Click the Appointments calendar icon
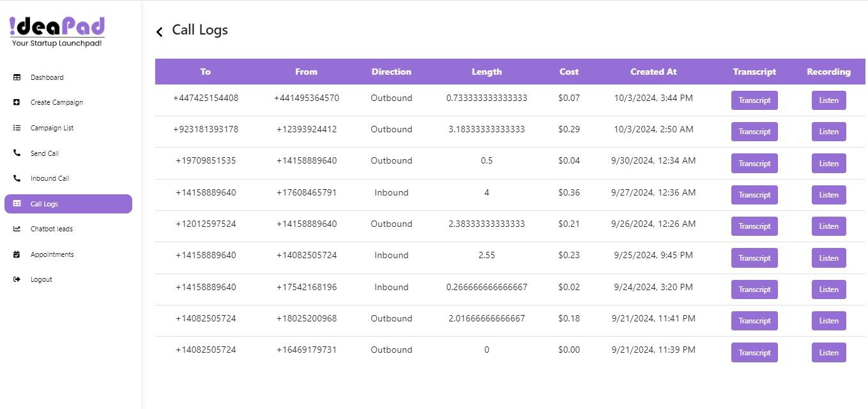Screen dimensions: 868x409 point(17,254)
